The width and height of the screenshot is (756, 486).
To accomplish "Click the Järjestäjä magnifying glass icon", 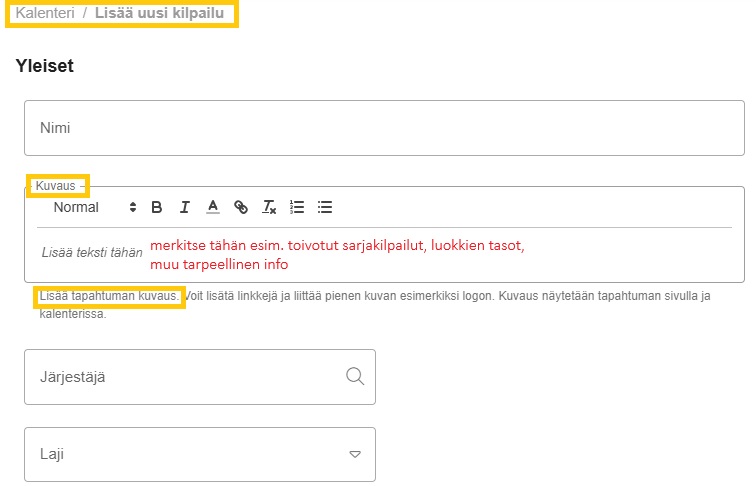I will 355,377.
